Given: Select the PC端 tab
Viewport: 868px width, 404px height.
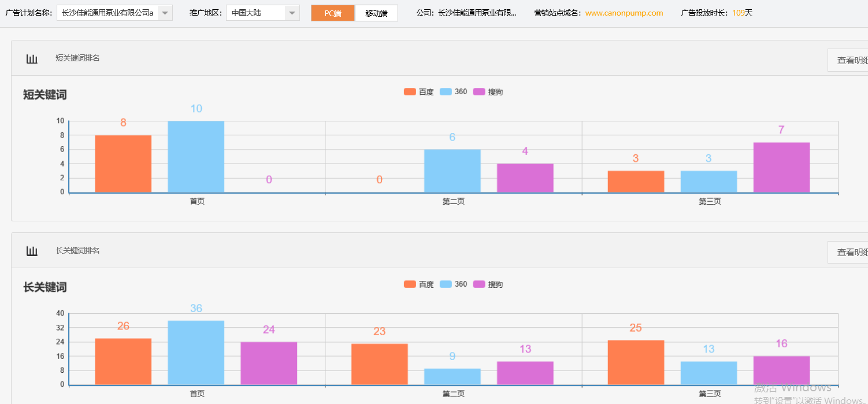Looking at the screenshot, I should coord(332,12).
